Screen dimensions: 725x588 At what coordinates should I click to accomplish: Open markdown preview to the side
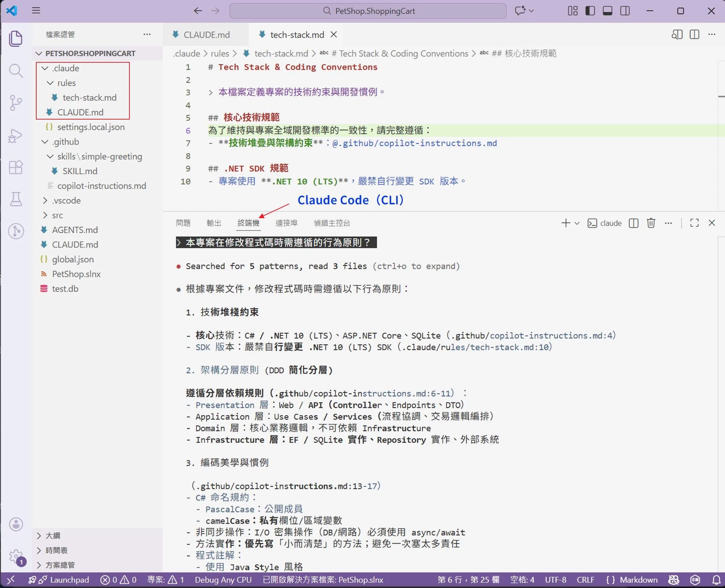click(x=676, y=34)
